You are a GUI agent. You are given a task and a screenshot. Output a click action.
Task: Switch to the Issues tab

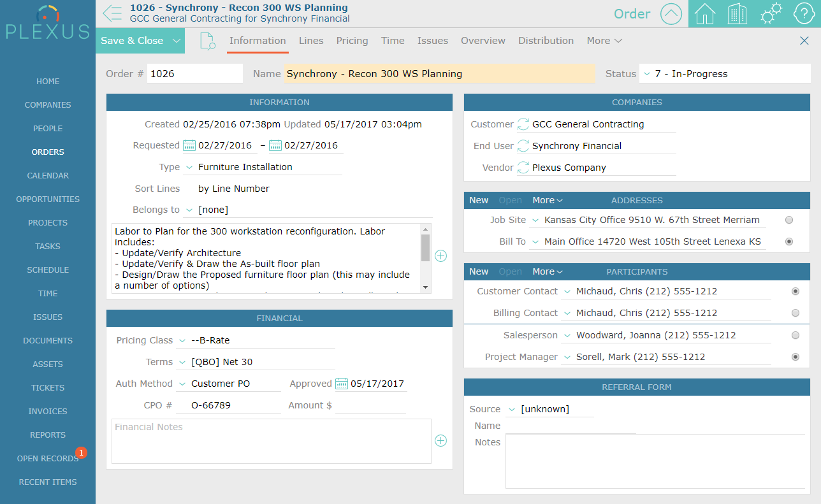(x=433, y=41)
